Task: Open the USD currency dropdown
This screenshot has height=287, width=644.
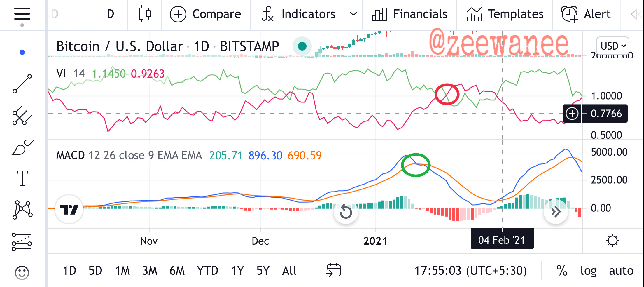Action: click(x=613, y=46)
